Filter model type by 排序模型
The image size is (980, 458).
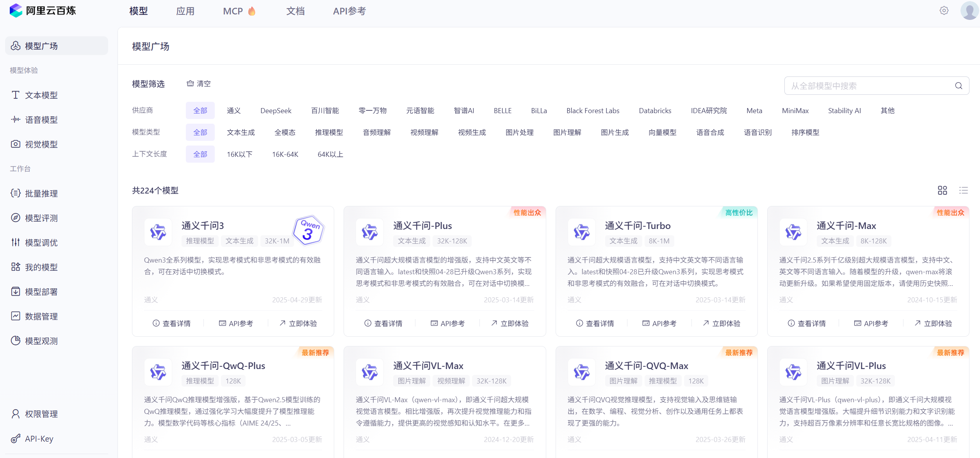805,132
